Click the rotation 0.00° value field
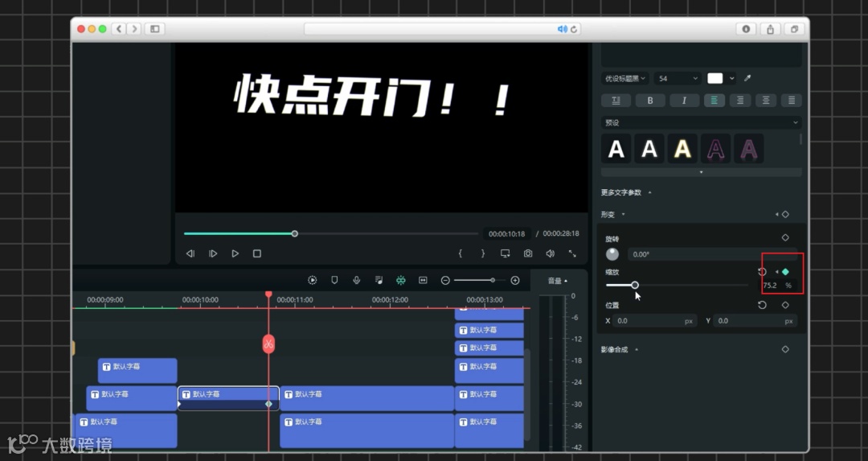 click(712, 254)
